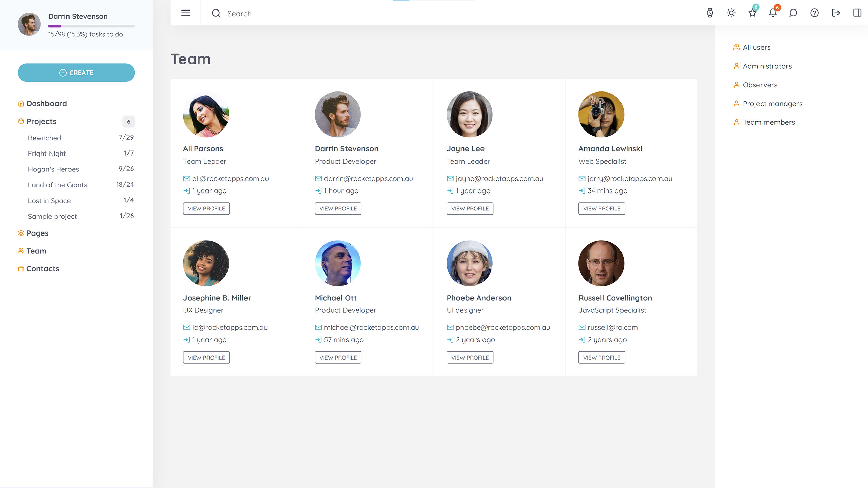Open the time tracking watch icon

click(709, 13)
